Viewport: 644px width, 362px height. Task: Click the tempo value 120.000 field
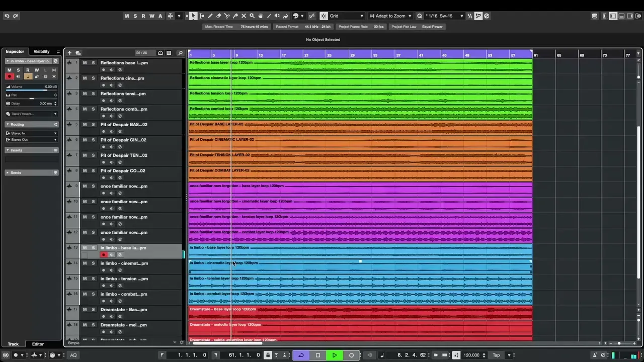click(471, 355)
